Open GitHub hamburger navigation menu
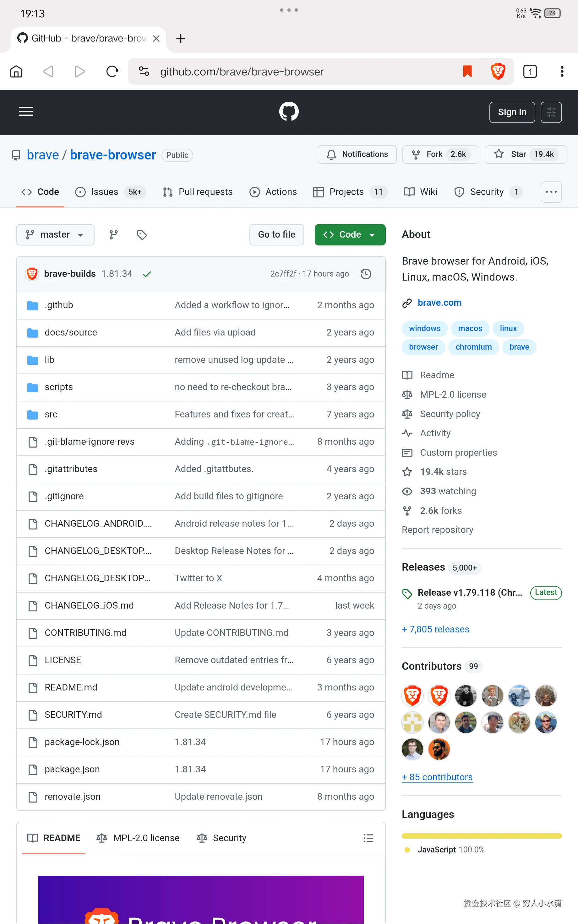 pyautogui.click(x=26, y=111)
